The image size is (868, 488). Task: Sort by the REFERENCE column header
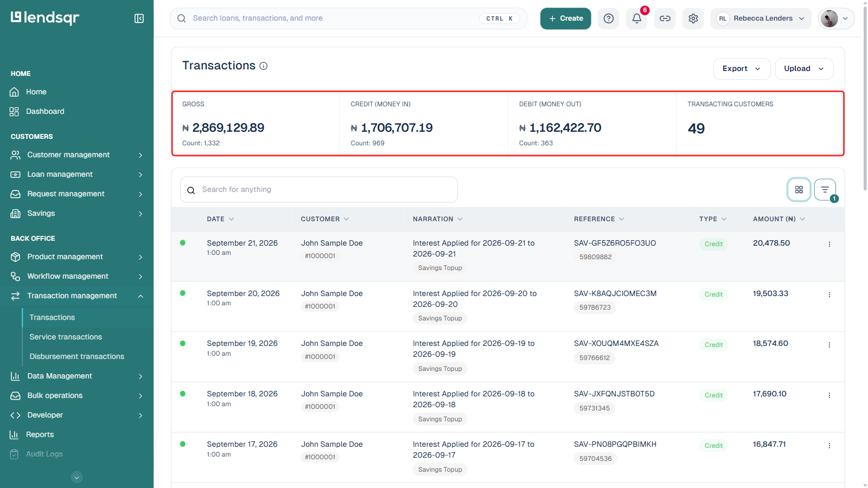point(599,219)
